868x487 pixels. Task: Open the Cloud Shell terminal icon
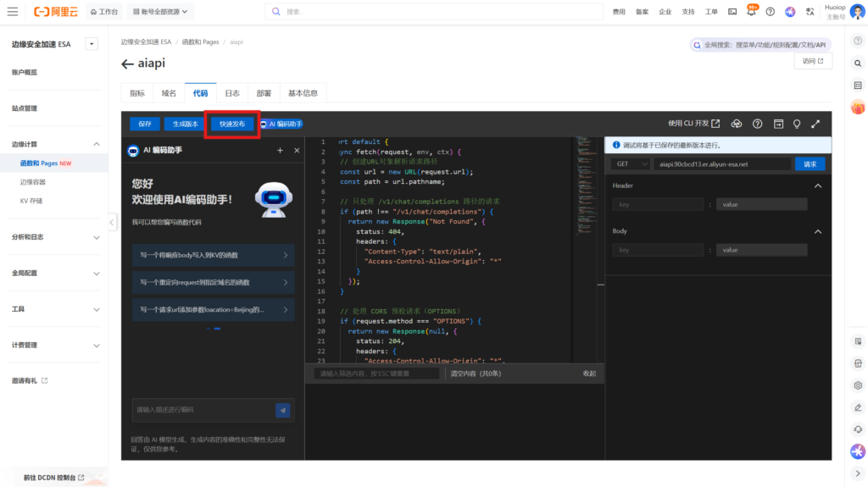(732, 12)
